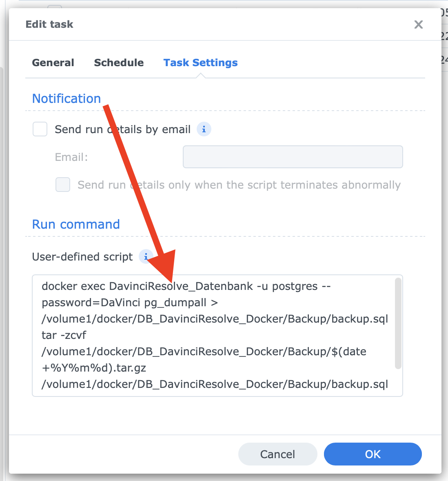Click the script box scrollbar
448x481 pixels.
tap(398, 323)
